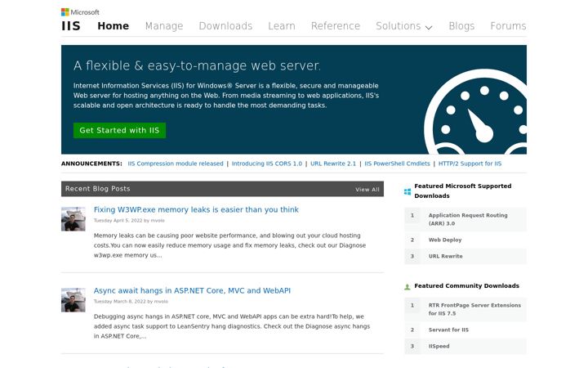Click the ANNOUNCEMENTS: label

click(x=91, y=164)
